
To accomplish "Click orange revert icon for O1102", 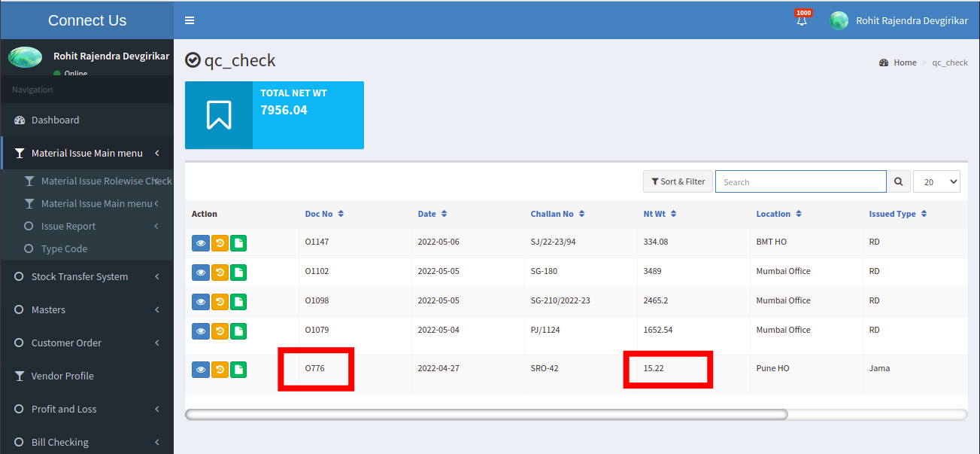I will 220,272.
